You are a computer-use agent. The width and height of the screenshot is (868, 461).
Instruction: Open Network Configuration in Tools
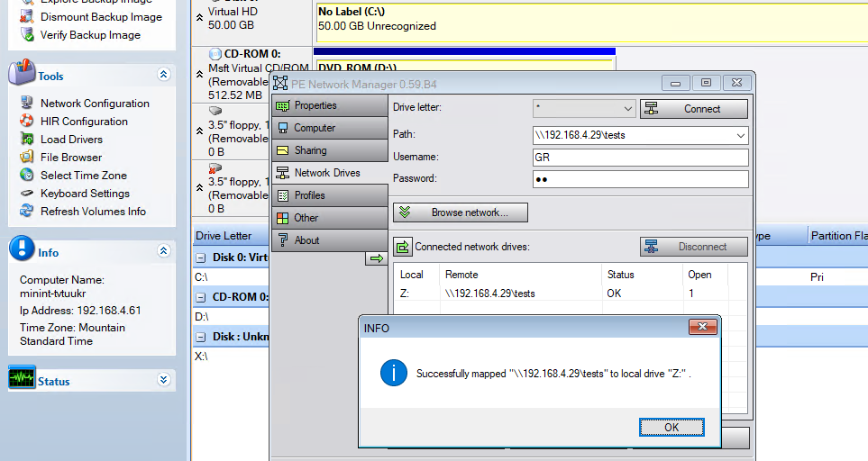point(95,104)
